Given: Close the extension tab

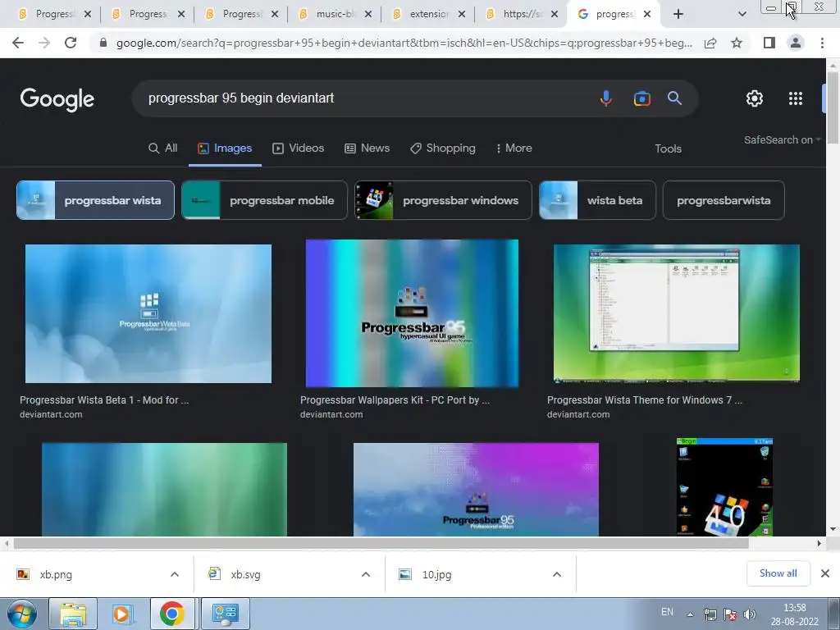Looking at the screenshot, I should [461, 14].
